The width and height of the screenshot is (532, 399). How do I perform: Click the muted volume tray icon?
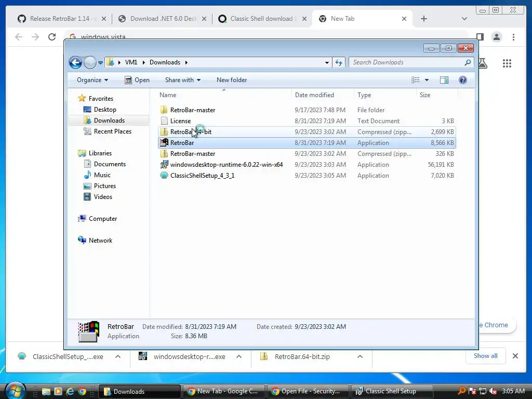click(x=494, y=391)
